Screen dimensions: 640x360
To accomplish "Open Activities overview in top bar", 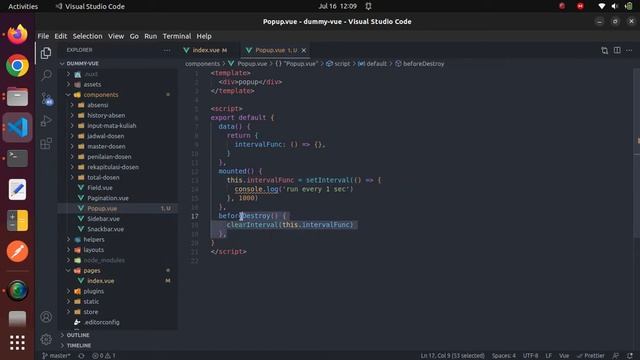I will pyautogui.click(x=23, y=7).
